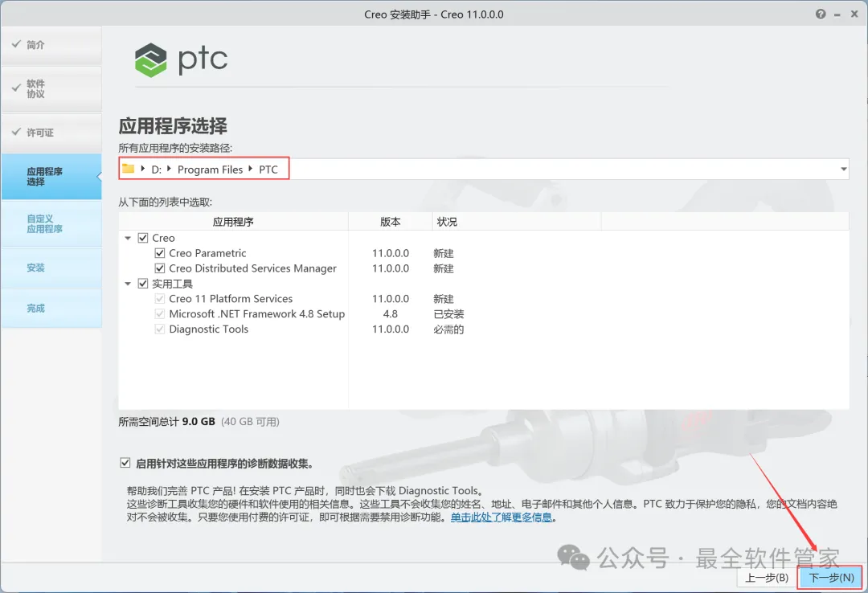Click version 4.8 in .NET row
Viewport: 868px width, 593px height.
point(391,314)
